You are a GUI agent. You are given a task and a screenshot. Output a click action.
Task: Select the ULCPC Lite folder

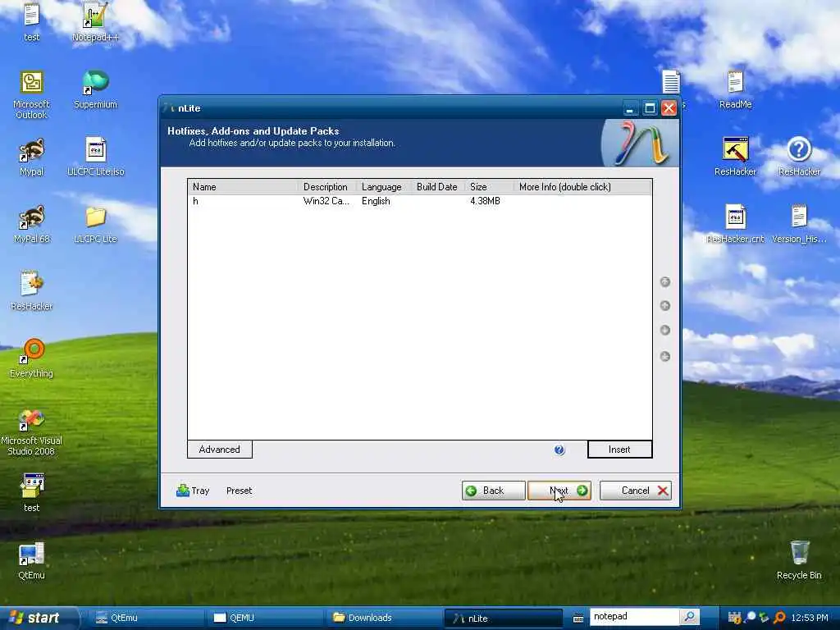pyautogui.click(x=95, y=224)
